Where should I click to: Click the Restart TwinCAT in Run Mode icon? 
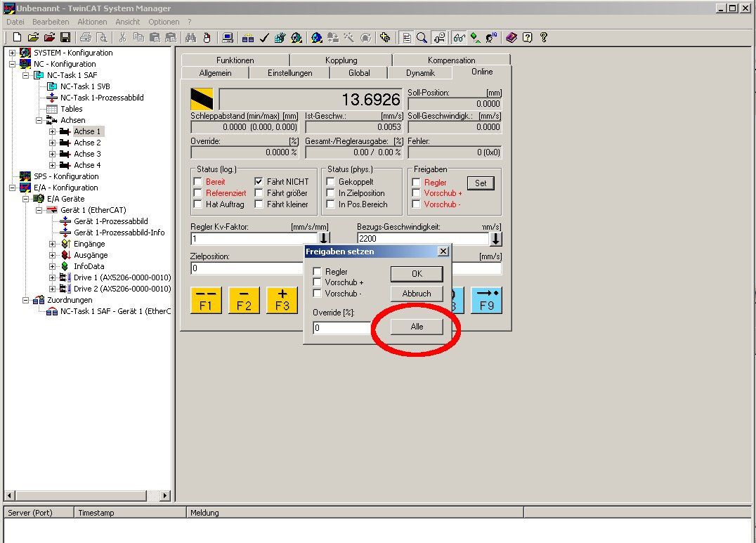(296, 38)
